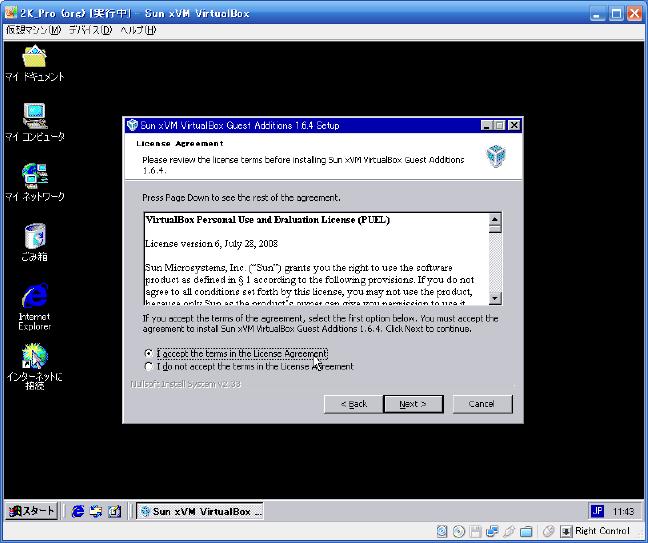Click the インターネットに接続 desktop icon

(35, 367)
